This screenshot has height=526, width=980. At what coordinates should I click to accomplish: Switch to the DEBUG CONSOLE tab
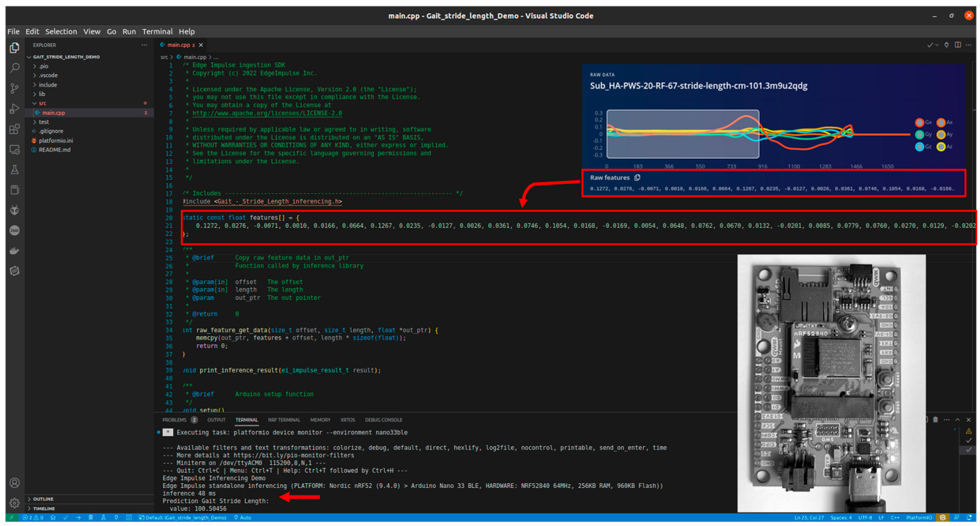click(383, 420)
